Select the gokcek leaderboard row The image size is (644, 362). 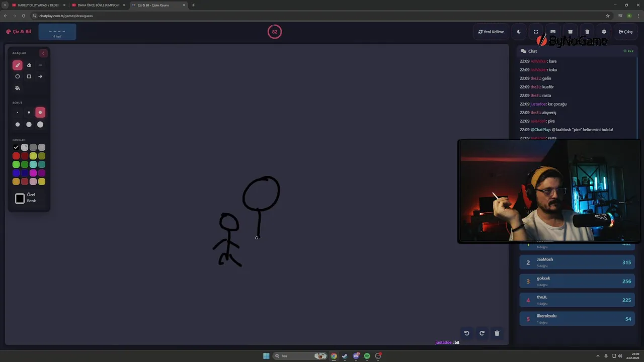pos(577,281)
